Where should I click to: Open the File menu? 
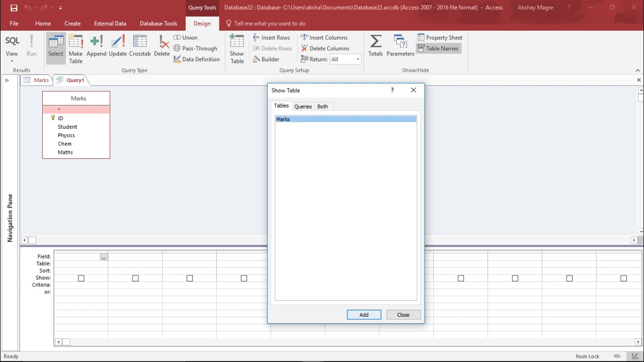(x=14, y=24)
